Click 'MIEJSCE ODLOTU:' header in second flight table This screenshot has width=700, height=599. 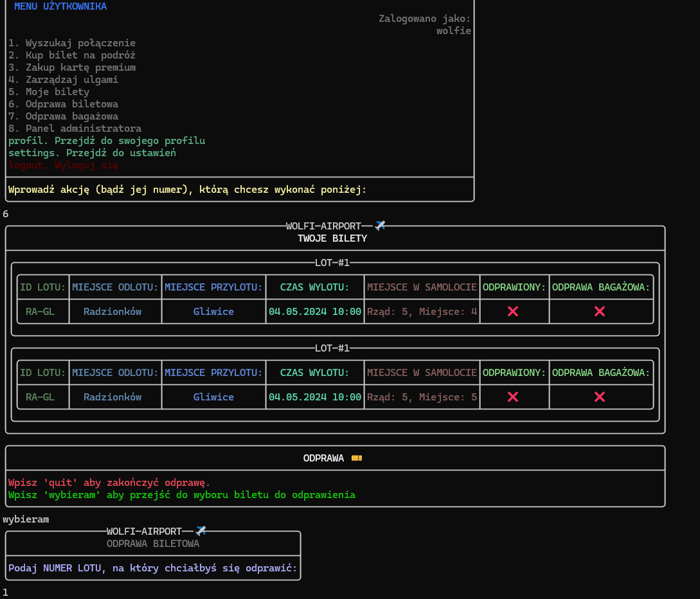[x=115, y=372]
